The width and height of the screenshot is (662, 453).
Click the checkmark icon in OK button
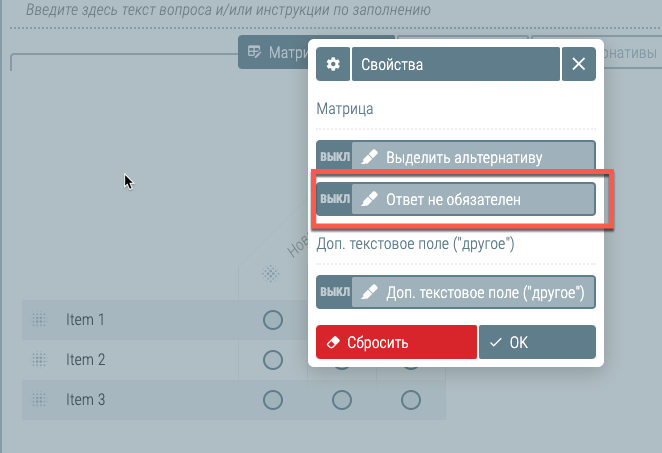(496, 342)
